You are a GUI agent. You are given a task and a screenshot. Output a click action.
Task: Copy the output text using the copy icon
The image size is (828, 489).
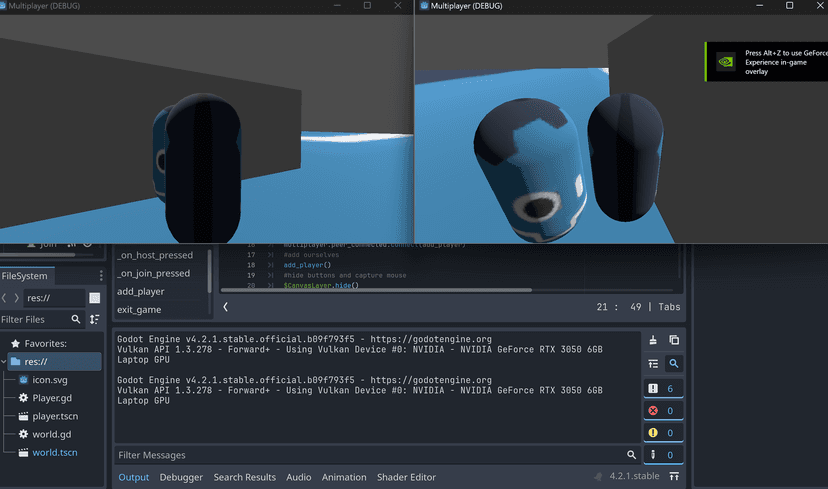[x=674, y=340]
